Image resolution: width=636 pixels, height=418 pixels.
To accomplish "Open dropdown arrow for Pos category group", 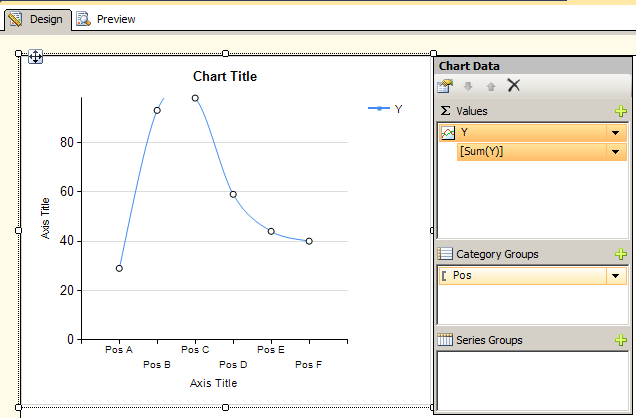I will [x=615, y=276].
